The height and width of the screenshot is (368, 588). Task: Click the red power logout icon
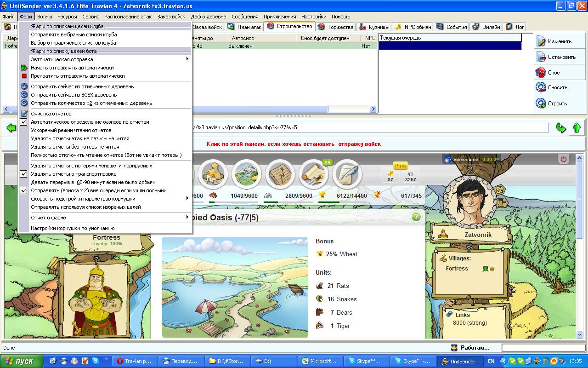(563, 159)
